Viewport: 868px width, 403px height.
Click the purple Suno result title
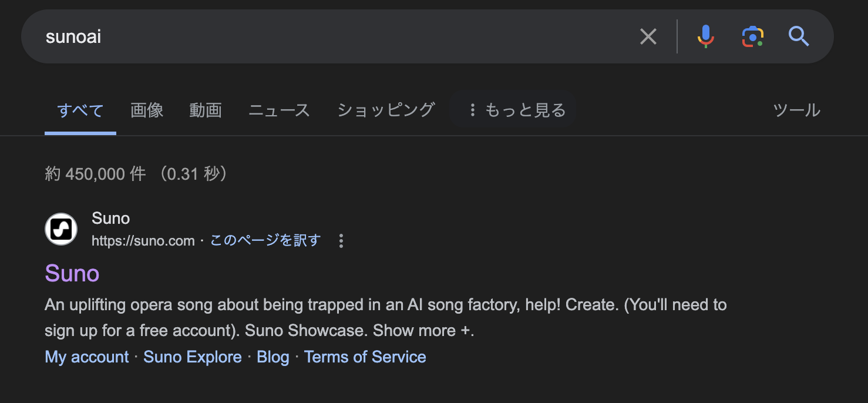click(72, 273)
